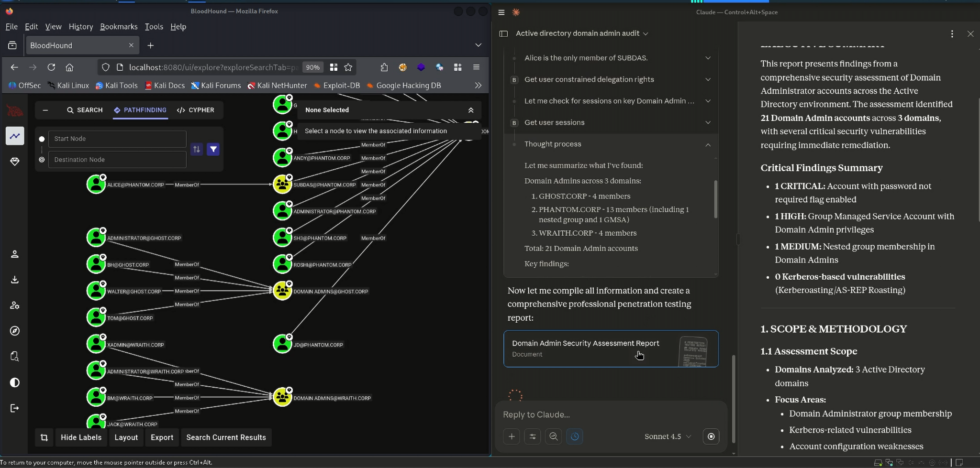Toggle extended thinking clock button
The image size is (980, 468).
pos(575,436)
